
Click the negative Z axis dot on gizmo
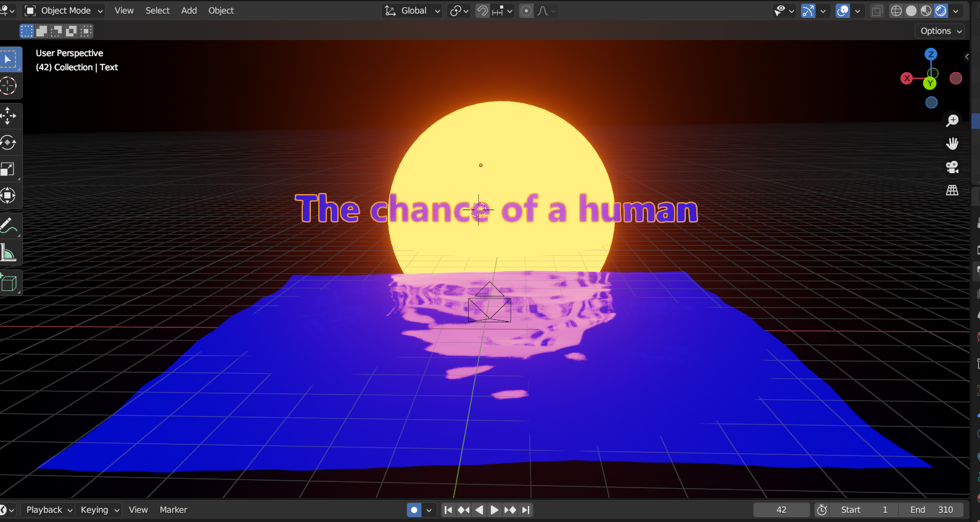point(932,102)
